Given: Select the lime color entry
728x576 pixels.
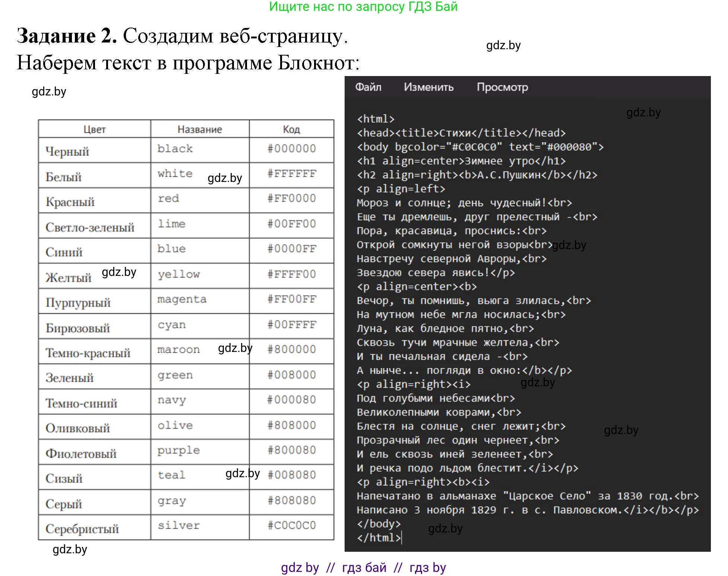Looking at the screenshot, I should click(x=171, y=224).
